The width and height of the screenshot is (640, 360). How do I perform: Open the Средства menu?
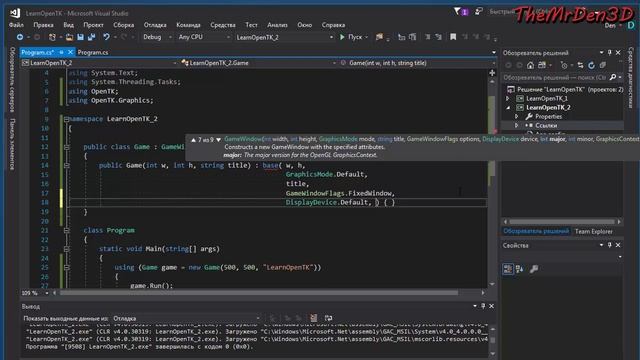pyautogui.click(x=223, y=25)
